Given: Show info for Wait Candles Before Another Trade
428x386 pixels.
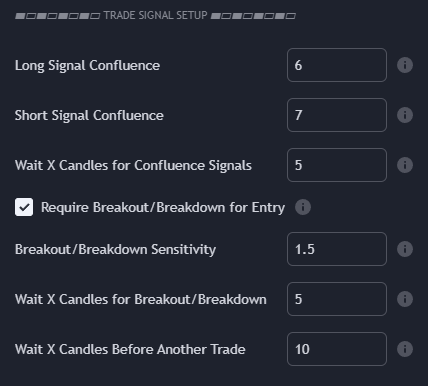Looking at the screenshot, I should pos(405,349).
